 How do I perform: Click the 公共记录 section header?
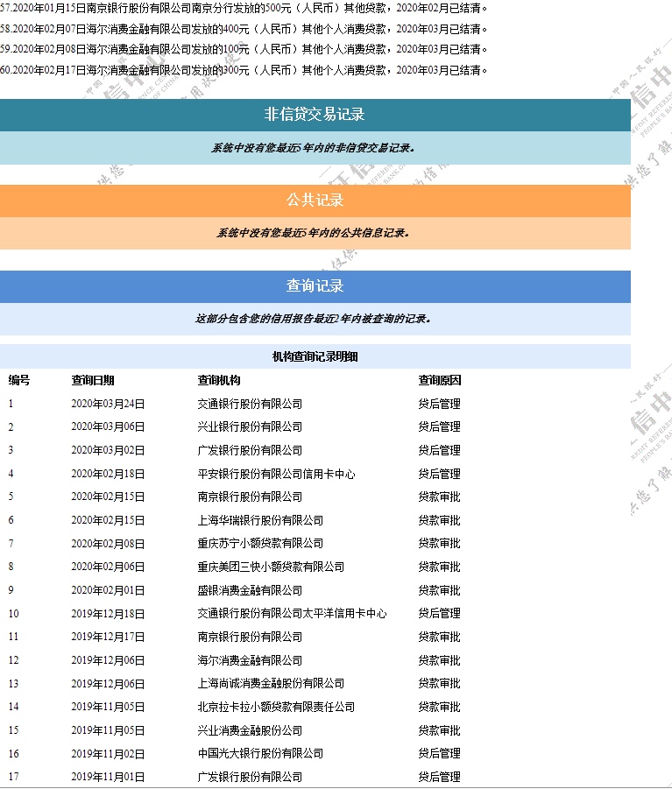[315, 201]
